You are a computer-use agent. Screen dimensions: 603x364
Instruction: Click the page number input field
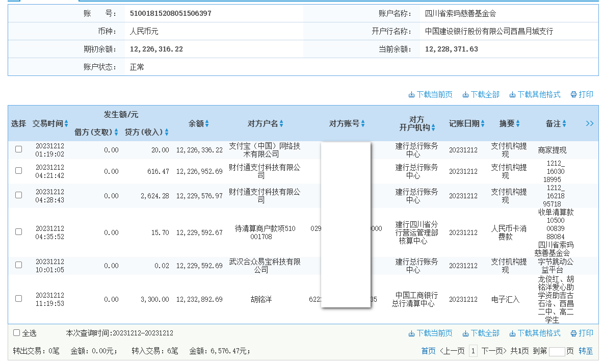click(x=557, y=351)
